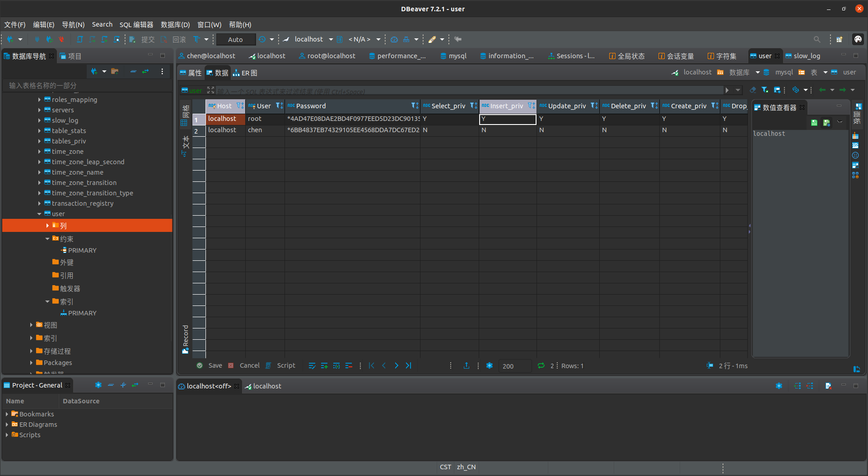Open the 文件(F) menu

coord(15,24)
